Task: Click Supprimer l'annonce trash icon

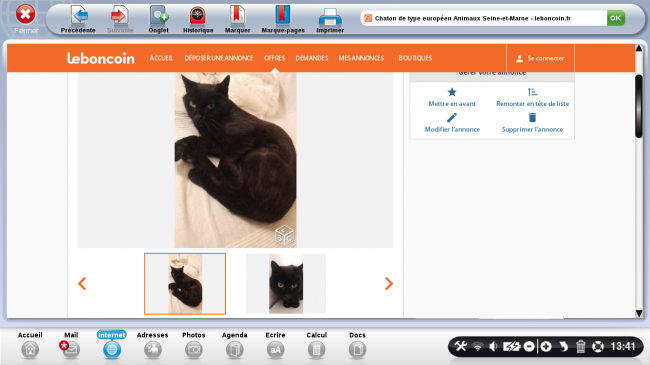Action: 532,118
